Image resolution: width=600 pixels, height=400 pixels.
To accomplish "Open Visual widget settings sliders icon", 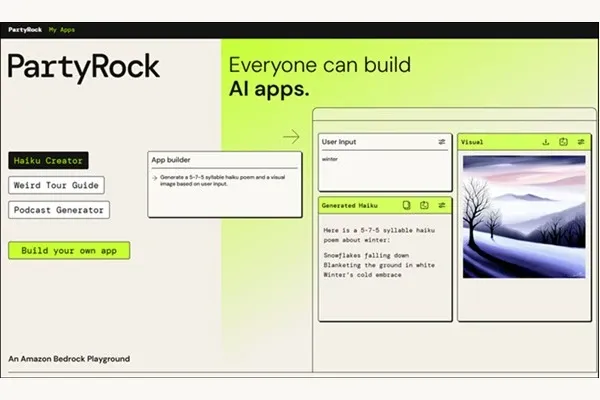I will (581, 142).
